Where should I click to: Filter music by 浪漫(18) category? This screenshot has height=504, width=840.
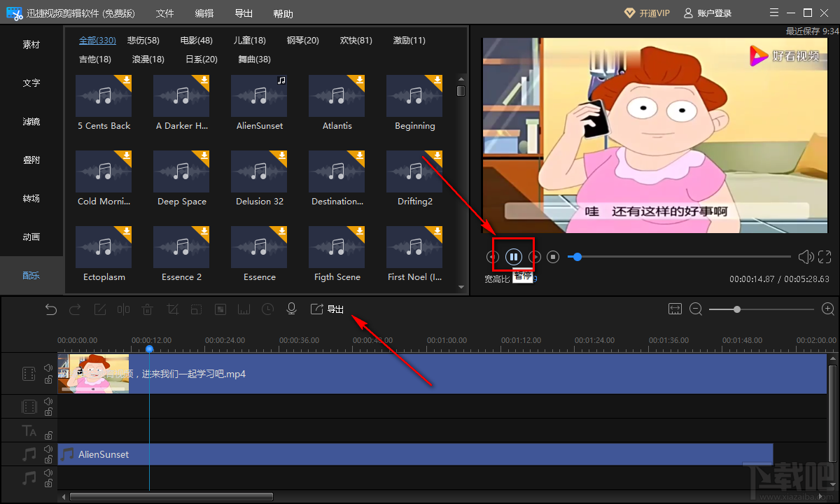(x=148, y=59)
